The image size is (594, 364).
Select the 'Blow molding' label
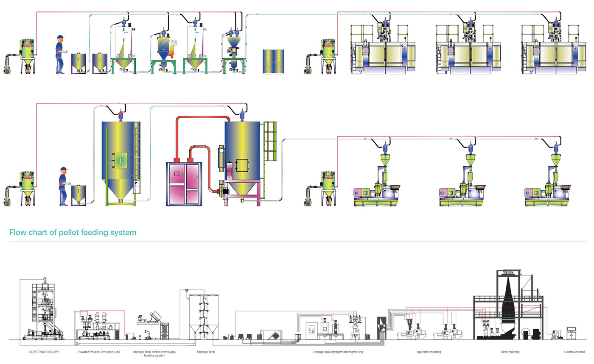(x=510, y=352)
